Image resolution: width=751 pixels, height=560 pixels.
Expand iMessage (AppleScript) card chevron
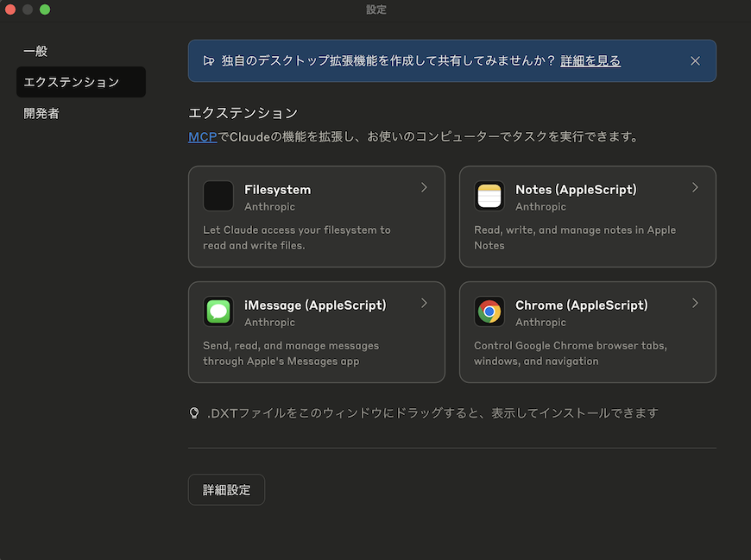424,303
